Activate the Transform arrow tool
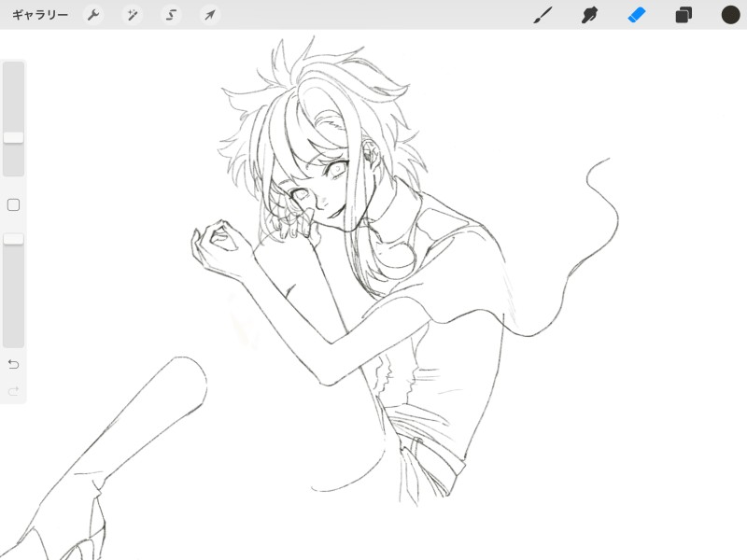747x560 pixels. 209,15
